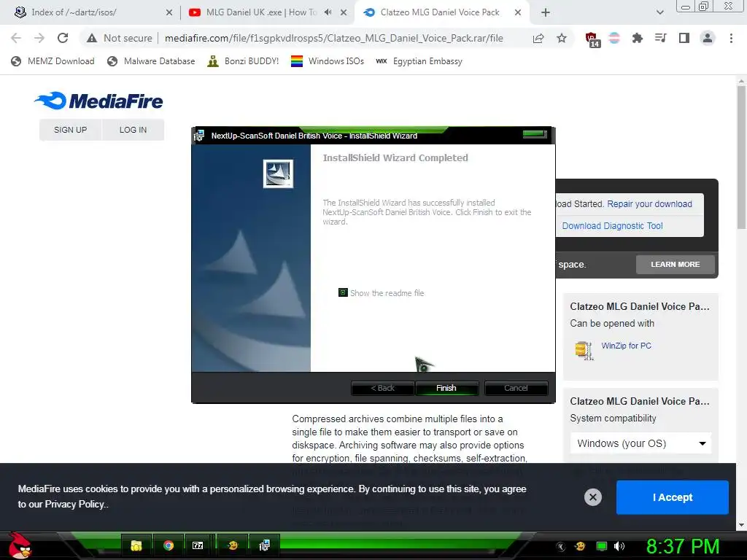Image resolution: width=747 pixels, height=560 pixels.
Task: Share this page via the share icon
Action: pyautogui.click(x=538, y=38)
